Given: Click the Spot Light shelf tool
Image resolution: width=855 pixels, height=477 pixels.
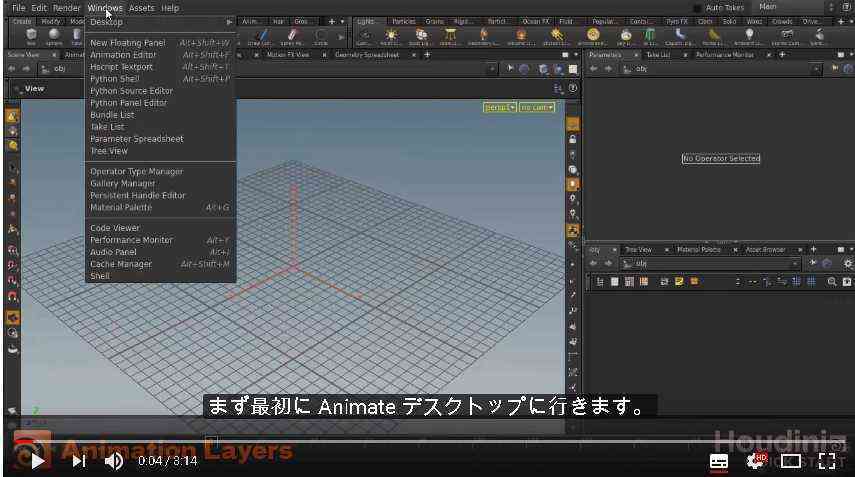Looking at the screenshot, I should pyautogui.click(x=420, y=37).
